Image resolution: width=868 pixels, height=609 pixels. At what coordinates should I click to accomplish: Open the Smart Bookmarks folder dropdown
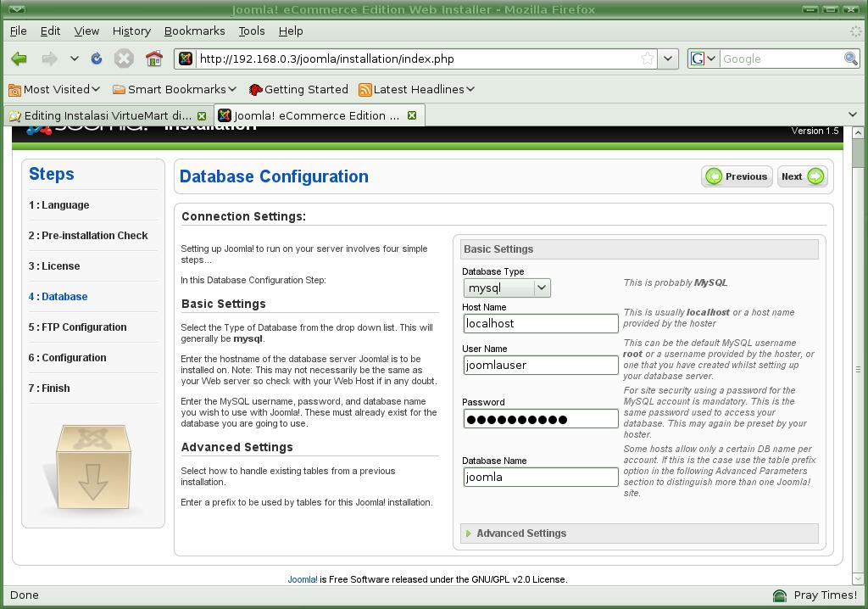coord(175,89)
